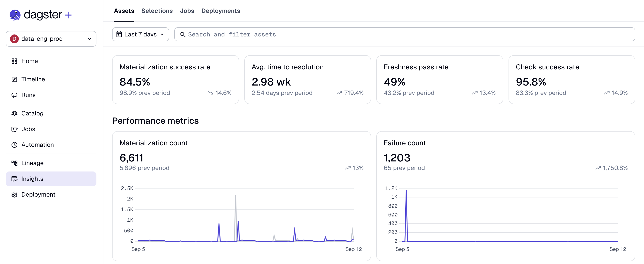
Task: Switch to the Selections tab
Action: point(157,11)
